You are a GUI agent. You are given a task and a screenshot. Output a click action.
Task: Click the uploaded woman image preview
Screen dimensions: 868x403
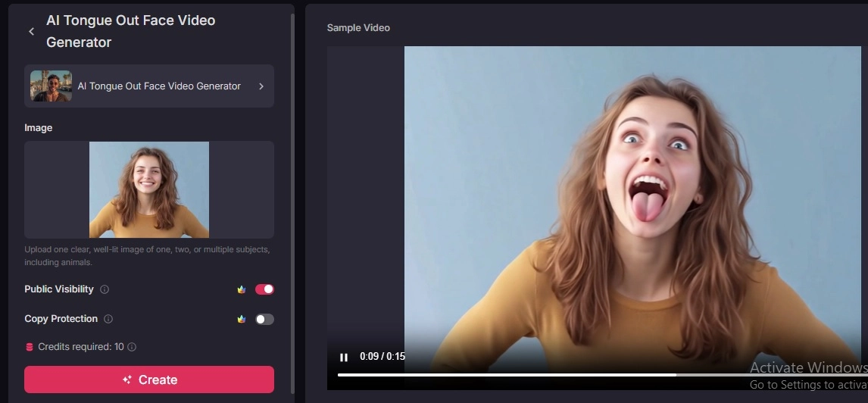tap(149, 190)
